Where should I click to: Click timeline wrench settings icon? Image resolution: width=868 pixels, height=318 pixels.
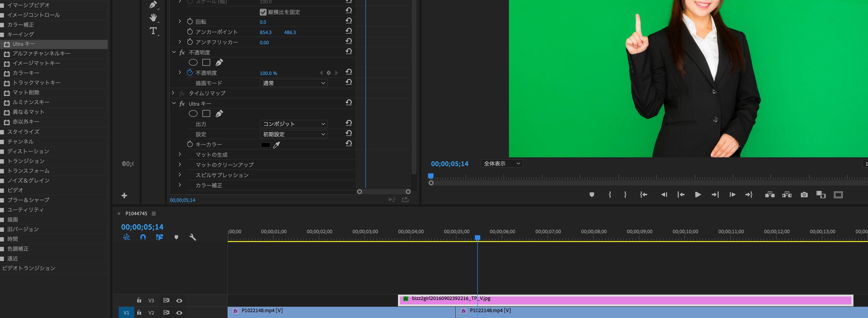coord(192,237)
